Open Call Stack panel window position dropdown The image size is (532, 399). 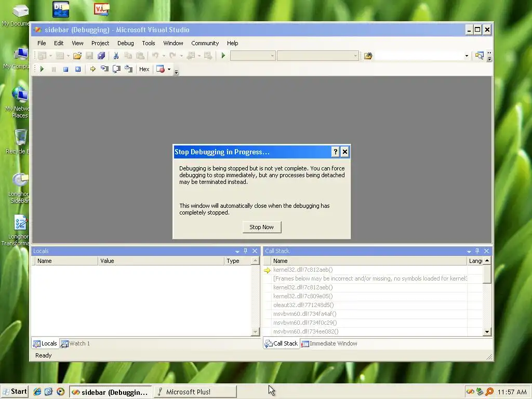click(469, 251)
